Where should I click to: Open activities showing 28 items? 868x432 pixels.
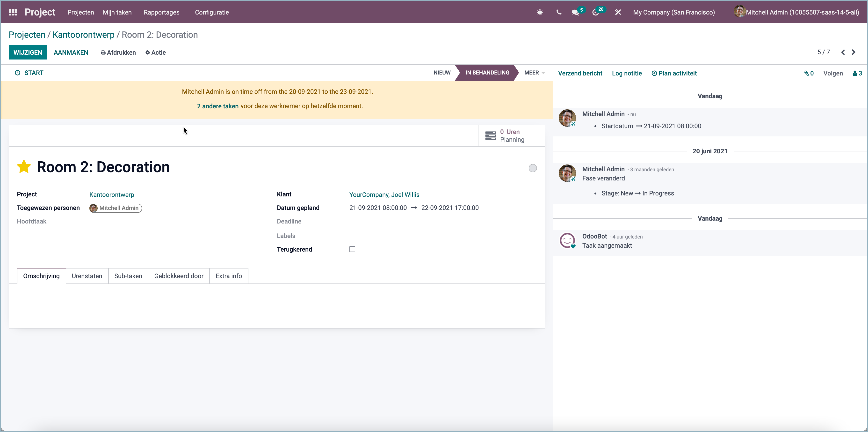point(596,12)
